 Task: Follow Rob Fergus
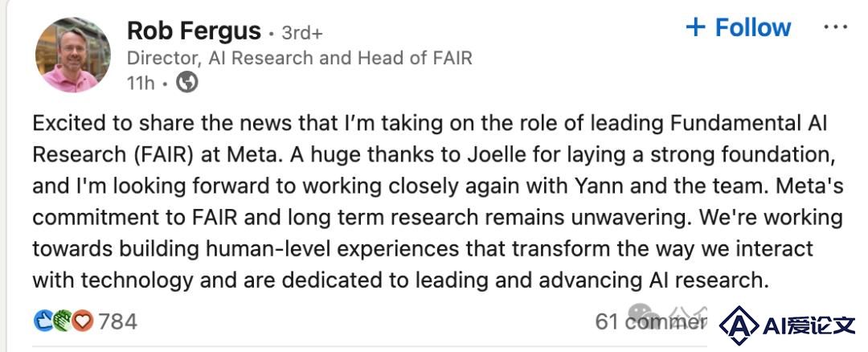[739, 27]
